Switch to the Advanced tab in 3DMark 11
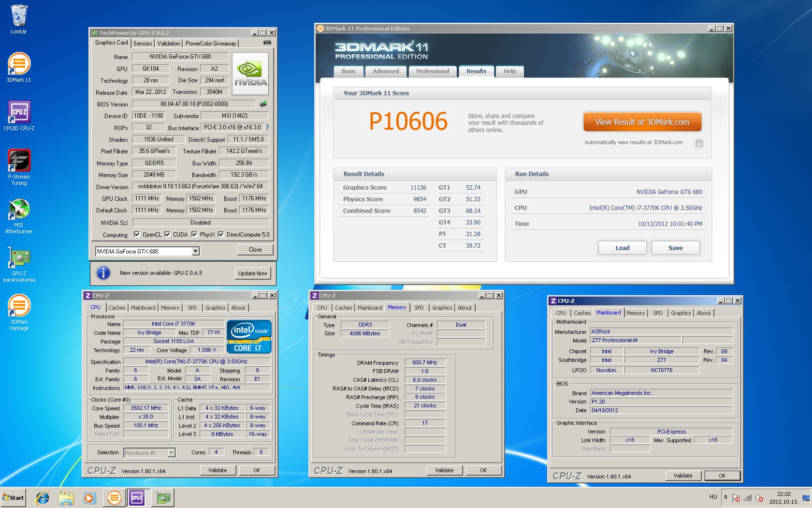This screenshot has height=508, width=812. click(x=386, y=72)
